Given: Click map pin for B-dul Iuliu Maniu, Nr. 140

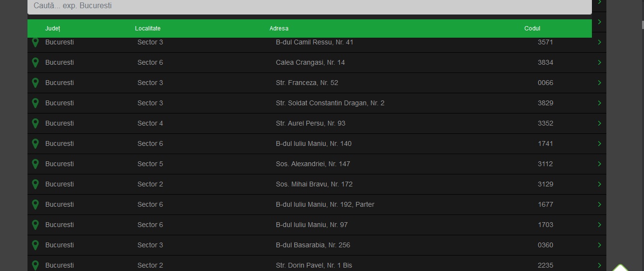Looking at the screenshot, I should tap(35, 143).
